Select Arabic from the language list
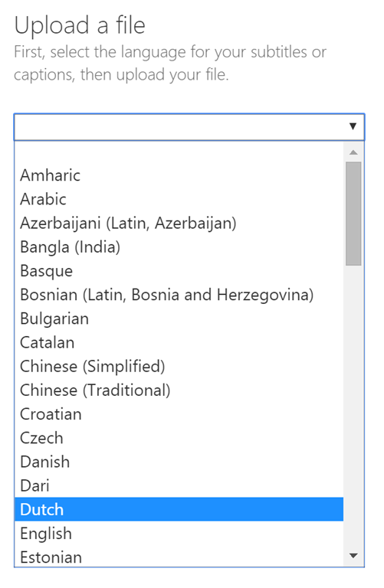The image size is (384, 588). tap(179, 199)
